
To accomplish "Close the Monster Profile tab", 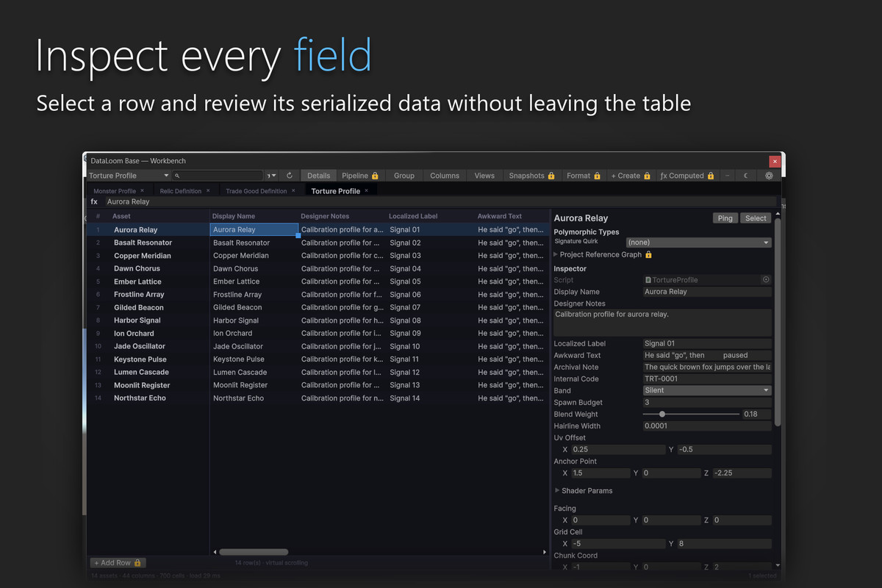I will (x=142, y=191).
